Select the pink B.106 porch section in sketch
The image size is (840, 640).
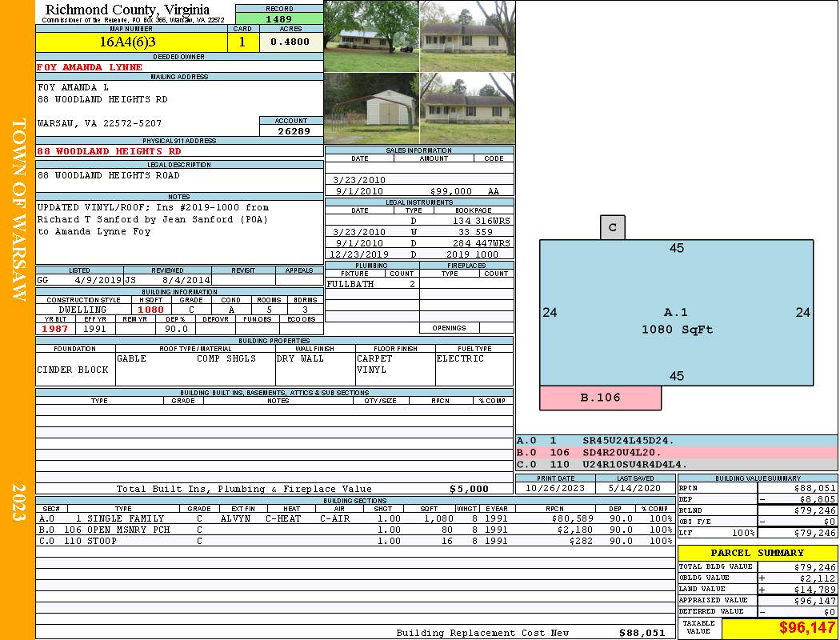[600, 398]
